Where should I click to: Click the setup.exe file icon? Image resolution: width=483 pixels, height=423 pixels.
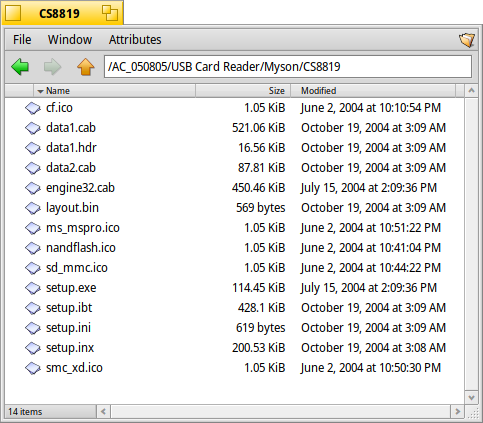33,288
